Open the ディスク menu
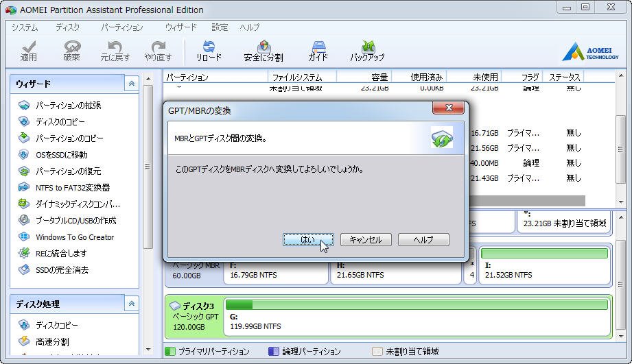Image resolution: width=632 pixels, height=364 pixels. coord(67,27)
